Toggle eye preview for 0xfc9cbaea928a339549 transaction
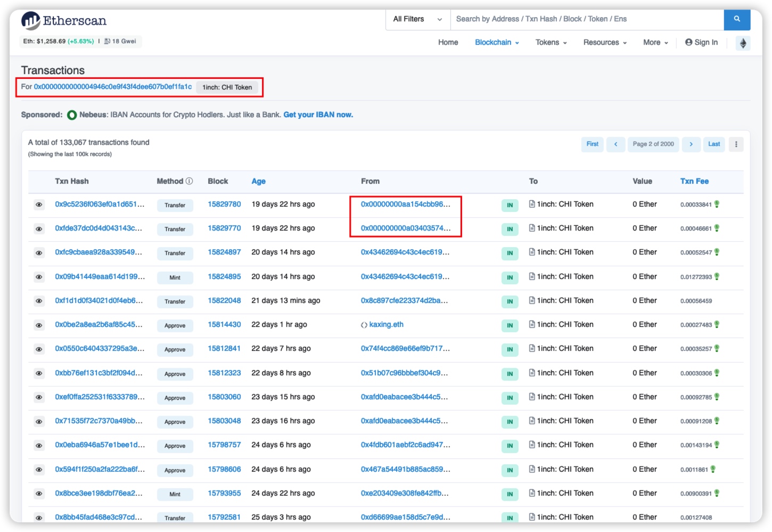 click(39, 253)
